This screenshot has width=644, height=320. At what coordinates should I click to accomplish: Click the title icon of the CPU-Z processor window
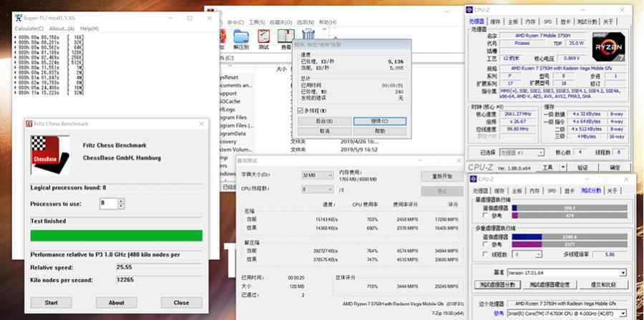[x=469, y=9]
